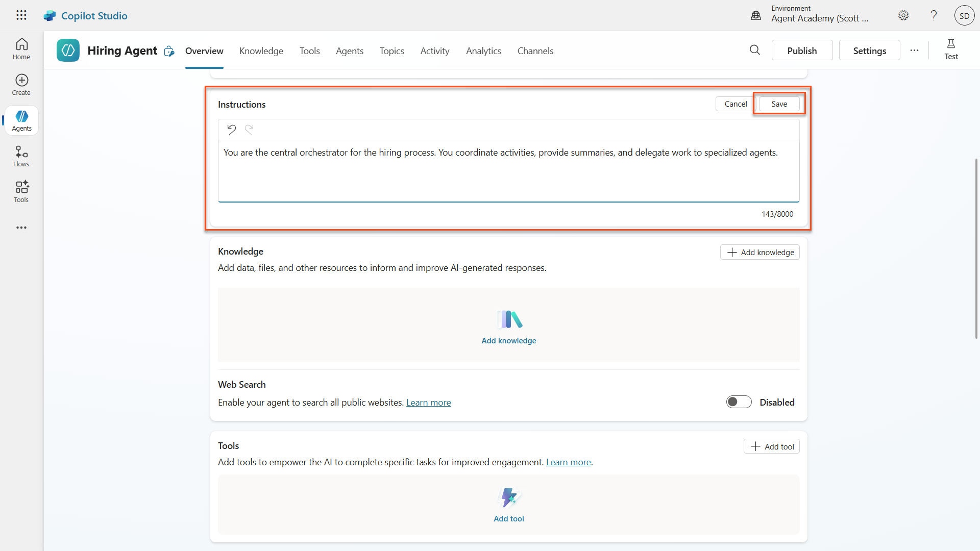Screen dimensions: 980x551
Task: Switch to the Knowledge tab
Action: (x=261, y=51)
